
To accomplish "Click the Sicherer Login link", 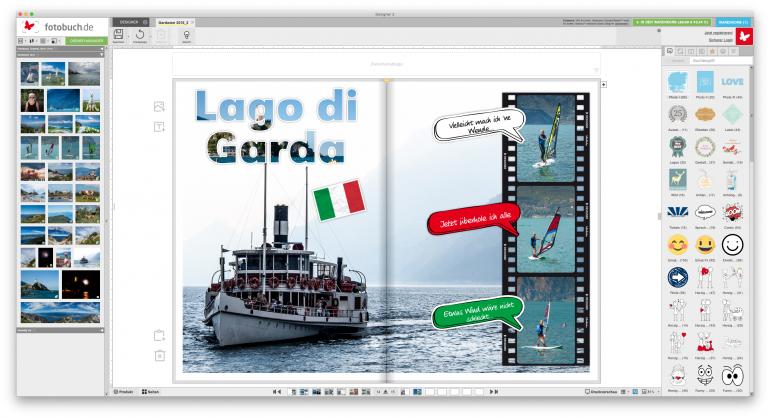I will point(720,40).
